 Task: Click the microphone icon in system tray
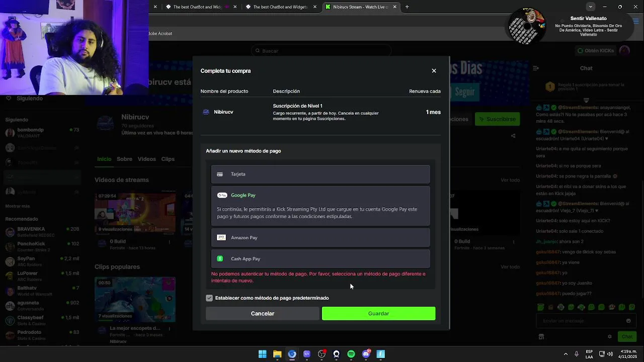(577, 354)
